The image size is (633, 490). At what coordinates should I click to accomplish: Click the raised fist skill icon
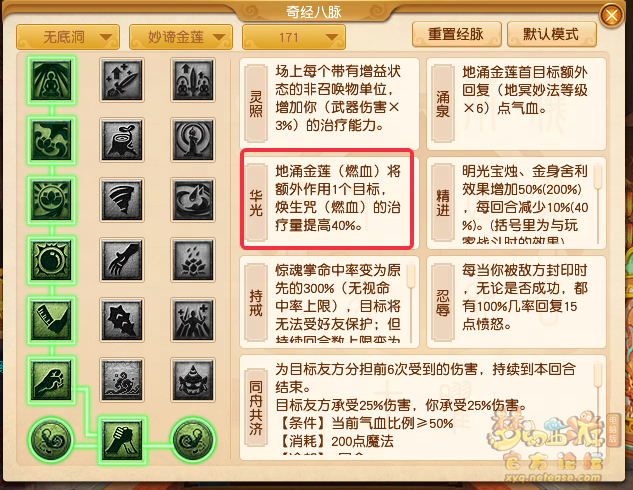tap(51, 380)
